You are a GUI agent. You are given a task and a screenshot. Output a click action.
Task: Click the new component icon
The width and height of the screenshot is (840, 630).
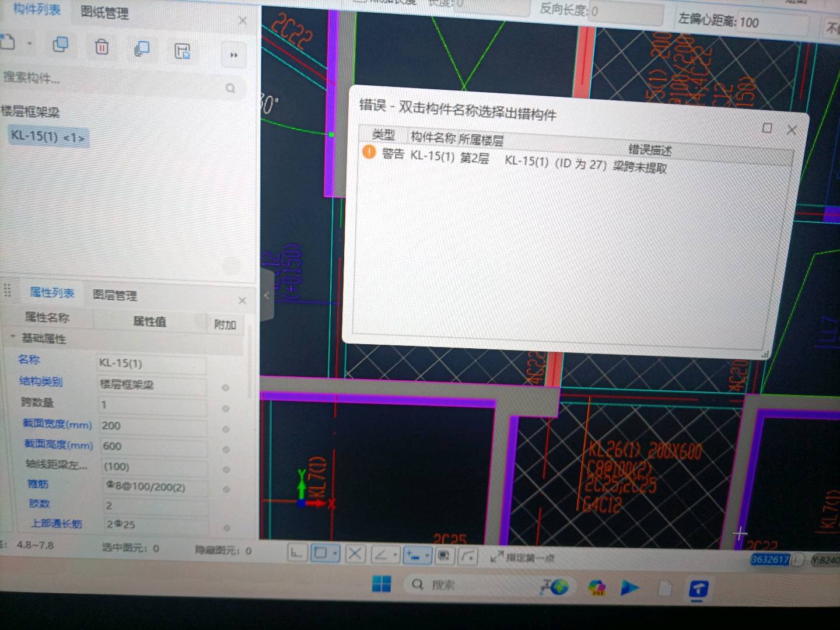[x=7, y=43]
